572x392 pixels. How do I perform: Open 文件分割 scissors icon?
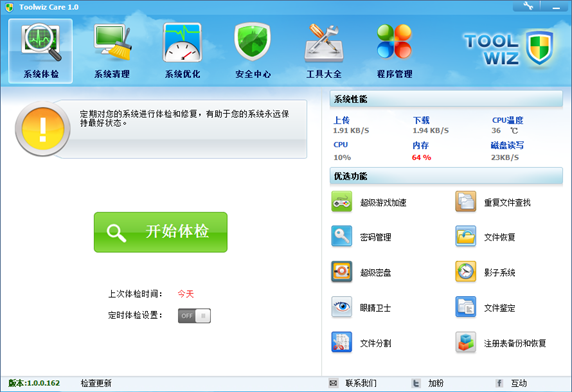pyautogui.click(x=341, y=342)
